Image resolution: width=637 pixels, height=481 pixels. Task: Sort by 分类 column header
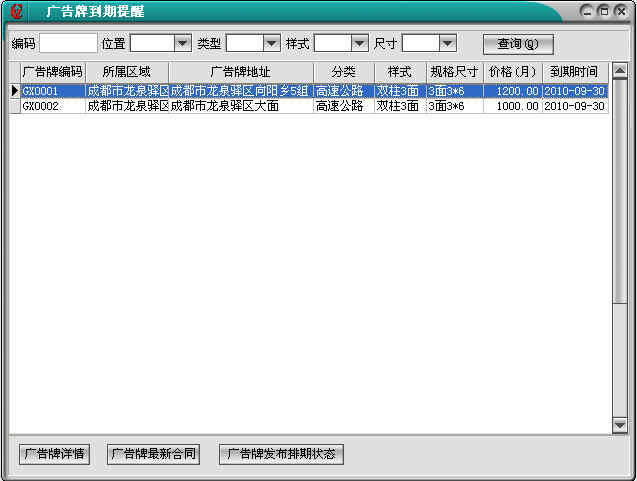(344, 72)
